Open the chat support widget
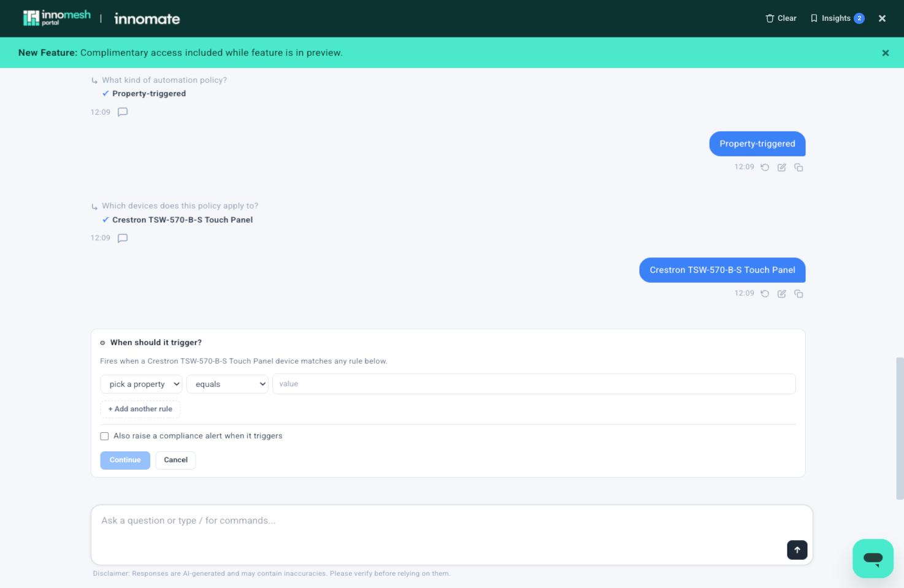The height and width of the screenshot is (588, 904). coord(873,558)
